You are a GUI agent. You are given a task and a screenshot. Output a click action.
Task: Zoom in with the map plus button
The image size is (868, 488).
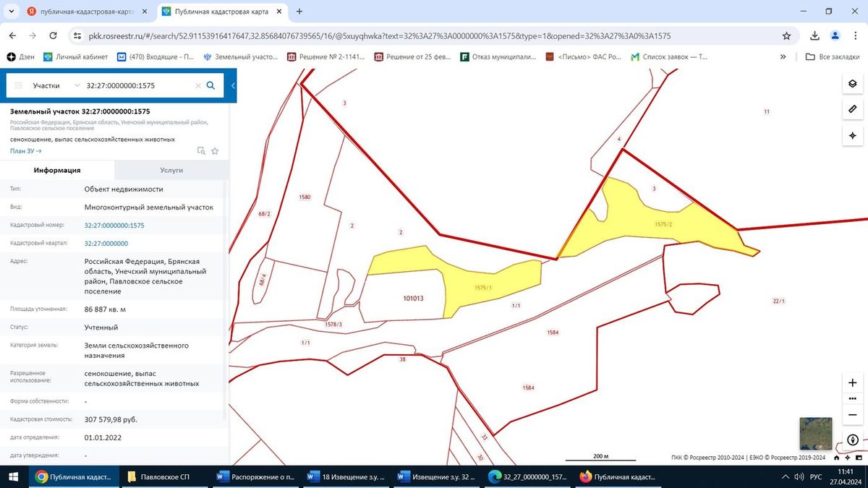pos(853,383)
